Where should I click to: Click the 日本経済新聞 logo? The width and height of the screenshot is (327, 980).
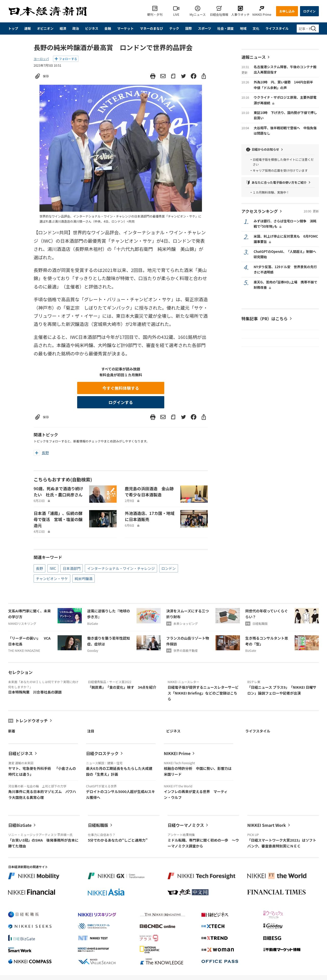[x=48, y=11]
